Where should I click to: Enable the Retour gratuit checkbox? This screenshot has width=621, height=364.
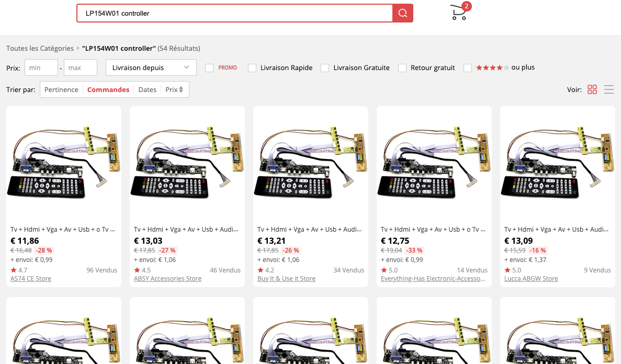point(402,68)
